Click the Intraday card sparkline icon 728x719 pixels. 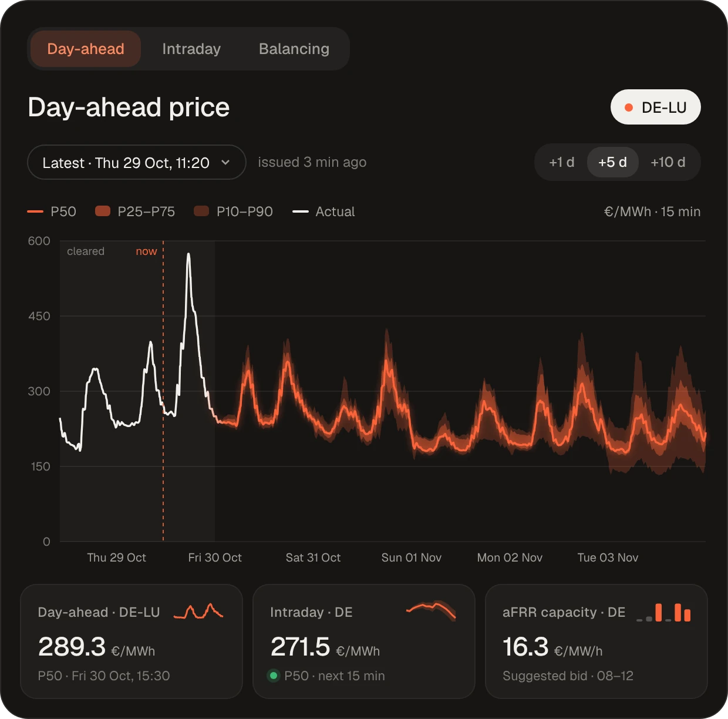(x=431, y=612)
